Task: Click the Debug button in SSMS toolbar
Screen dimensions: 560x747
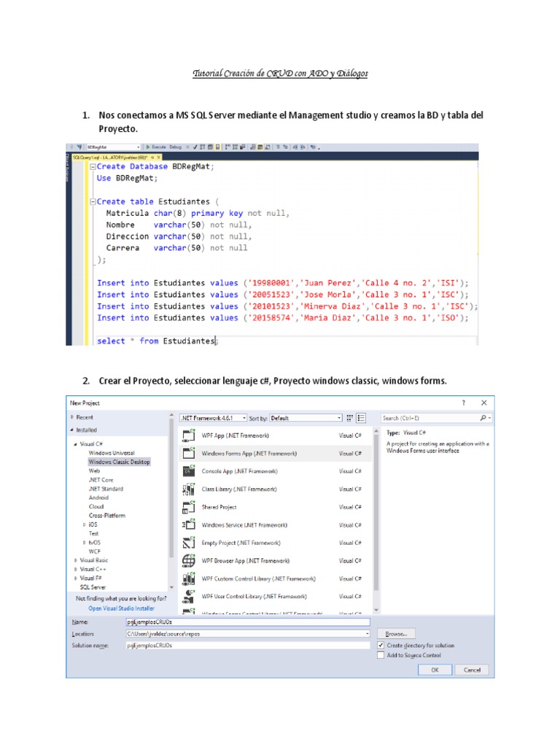Action: coord(175,147)
